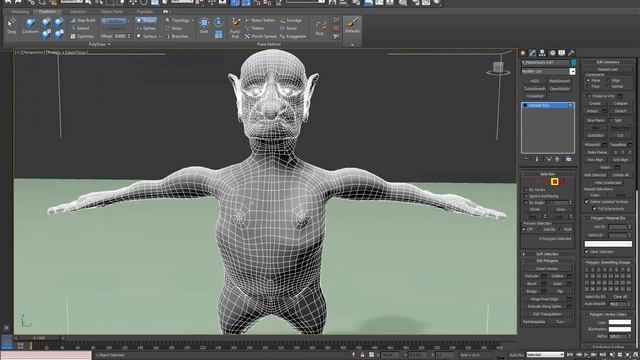Image resolution: width=640 pixels, height=360 pixels.
Task: Select SubObj preview selection radio
Action: pyautogui.click(x=540, y=229)
